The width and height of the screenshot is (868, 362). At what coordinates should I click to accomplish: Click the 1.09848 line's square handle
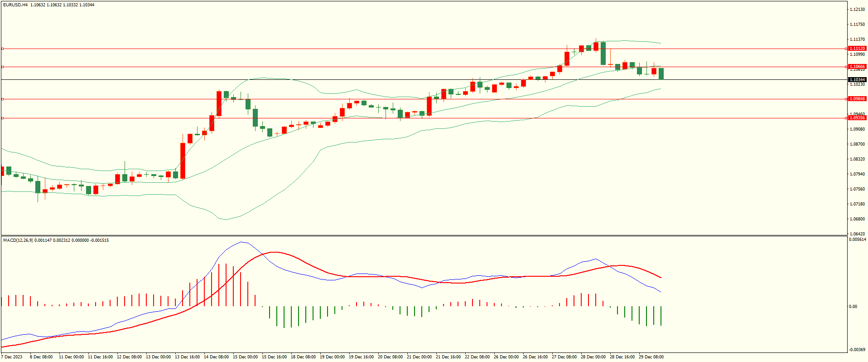coord(3,99)
